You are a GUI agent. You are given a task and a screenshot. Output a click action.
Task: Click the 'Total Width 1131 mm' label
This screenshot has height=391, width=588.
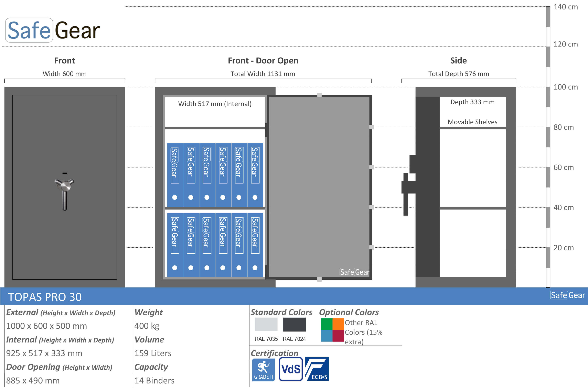[x=263, y=74]
